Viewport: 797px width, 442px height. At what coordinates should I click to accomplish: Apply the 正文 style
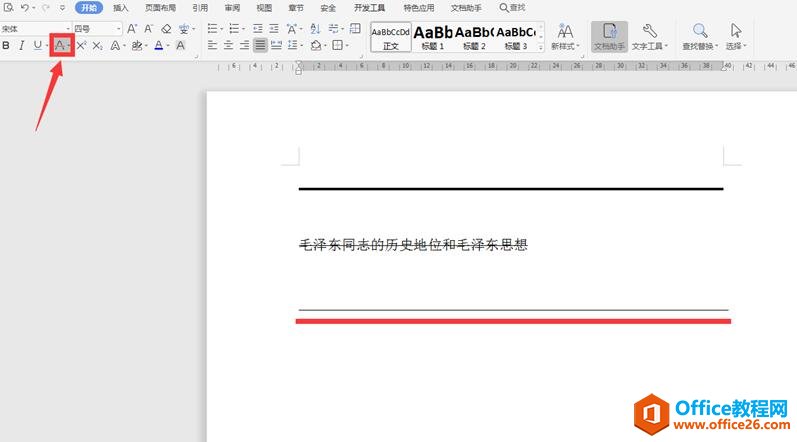coord(390,37)
